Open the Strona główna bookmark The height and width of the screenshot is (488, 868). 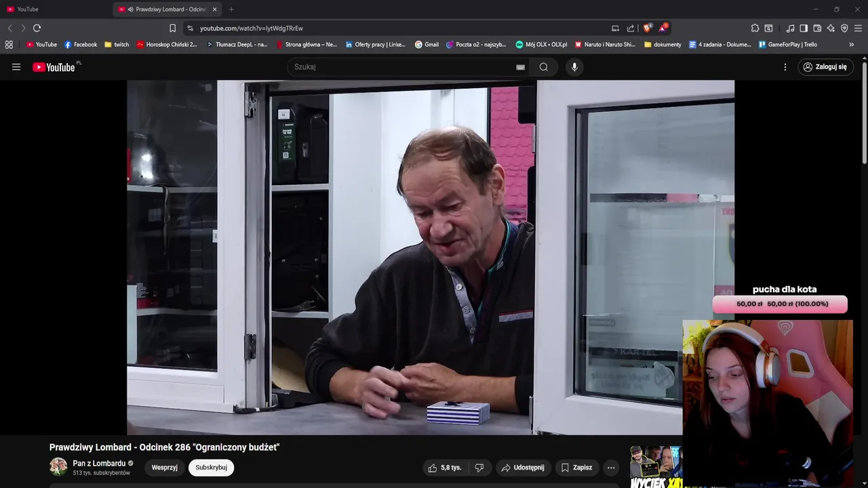[307, 45]
